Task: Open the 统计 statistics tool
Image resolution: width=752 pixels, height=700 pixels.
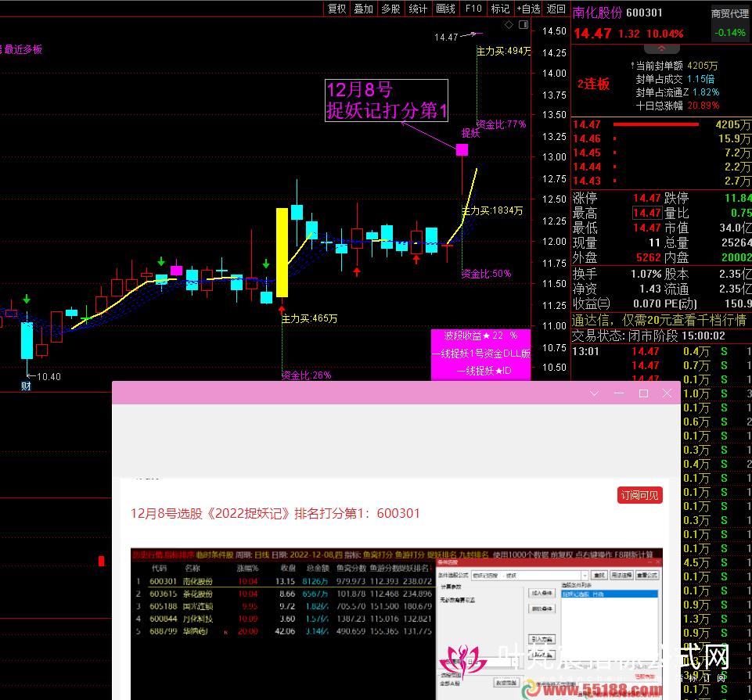Action: coord(418,9)
